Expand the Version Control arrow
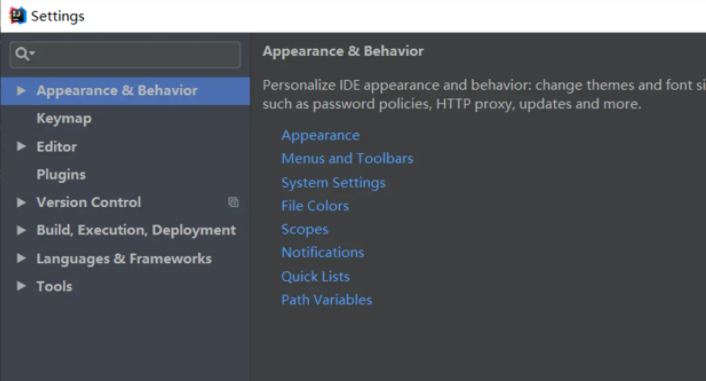The image size is (706, 381). pyautogui.click(x=21, y=202)
